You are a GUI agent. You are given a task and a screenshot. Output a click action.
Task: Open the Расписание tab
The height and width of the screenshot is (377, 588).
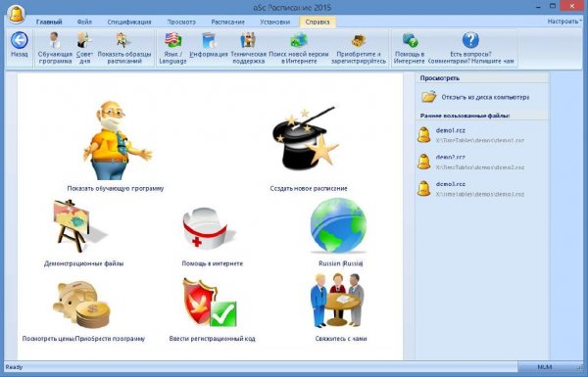(227, 22)
